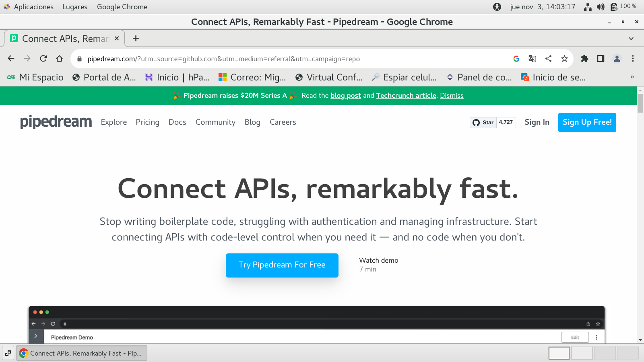Open the Pricing navigation item
Image resolution: width=644 pixels, height=362 pixels.
pyautogui.click(x=147, y=122)
